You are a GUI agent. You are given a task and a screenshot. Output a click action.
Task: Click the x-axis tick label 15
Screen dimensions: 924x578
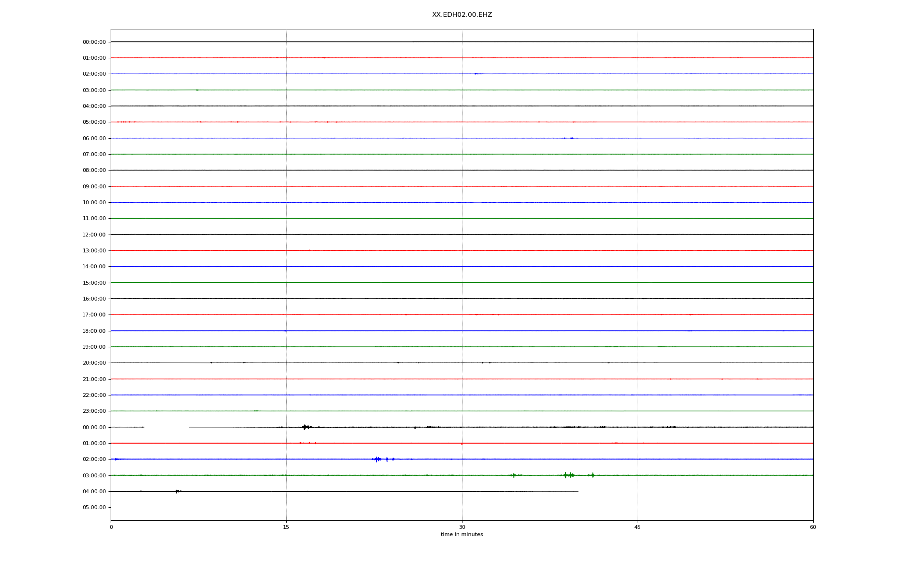pos(286,527)
